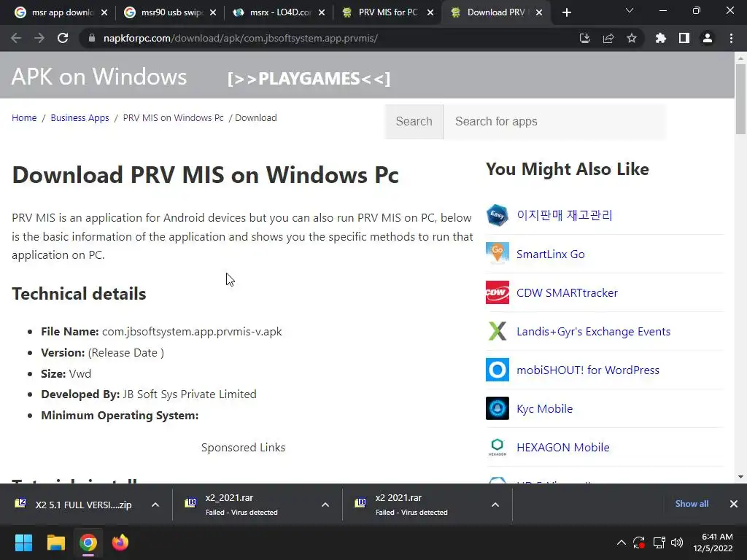Click the Chrome taskbar icon
The width and height of the screenshot is (747, 560).
pyautogui.click(x=88, y=542)
